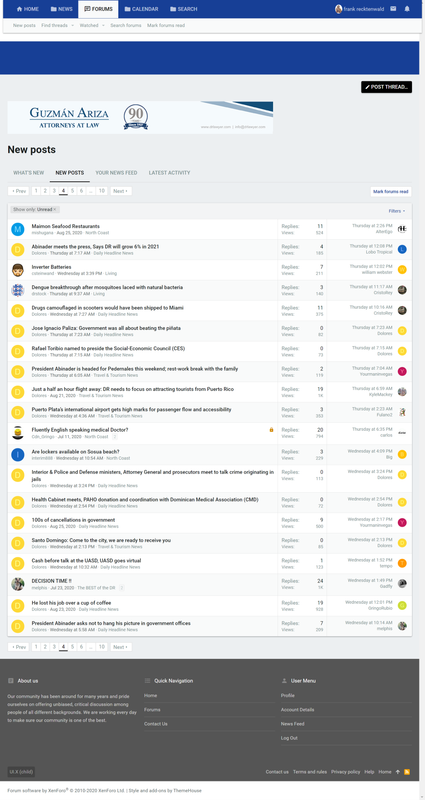Click the Post Thread button
425x800 pixels.
[x=386, y=87]
